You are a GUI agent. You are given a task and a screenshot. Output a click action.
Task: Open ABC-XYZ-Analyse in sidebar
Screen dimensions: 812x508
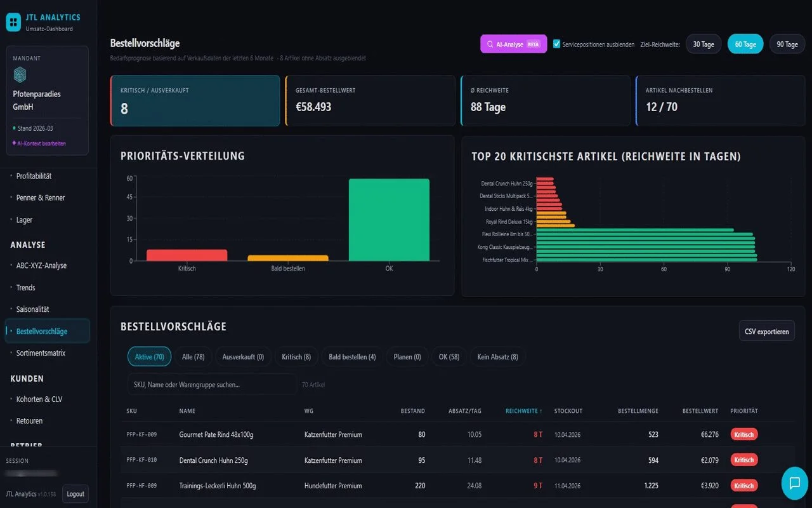[x=41, y=265]
